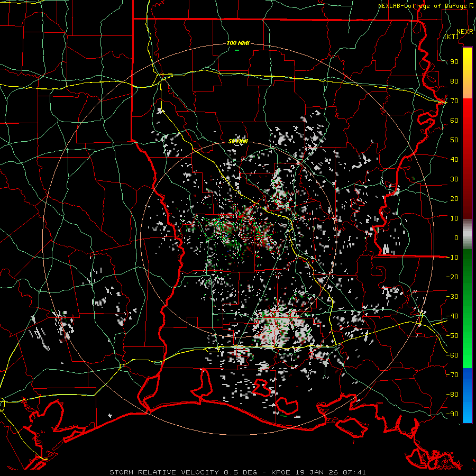476x476 pixels.
Task: Click the "KPOE" radar site identifier
Action: (x=281, y=472)
